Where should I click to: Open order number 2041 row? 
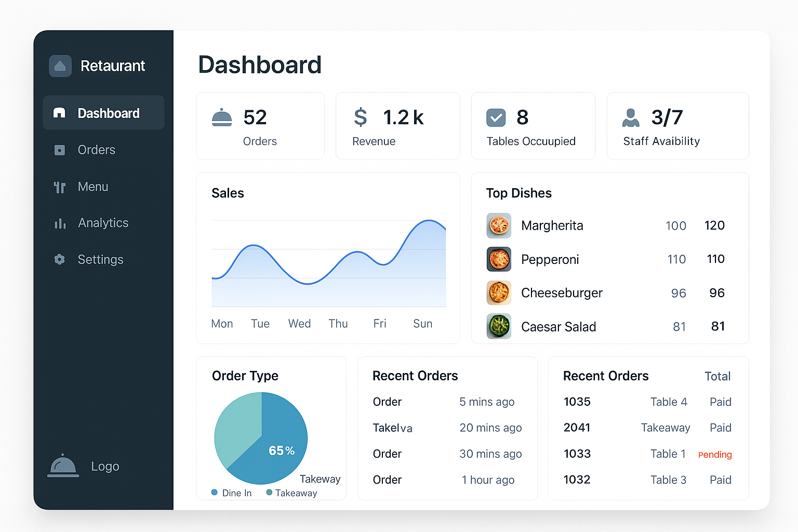tap(577, 428)
